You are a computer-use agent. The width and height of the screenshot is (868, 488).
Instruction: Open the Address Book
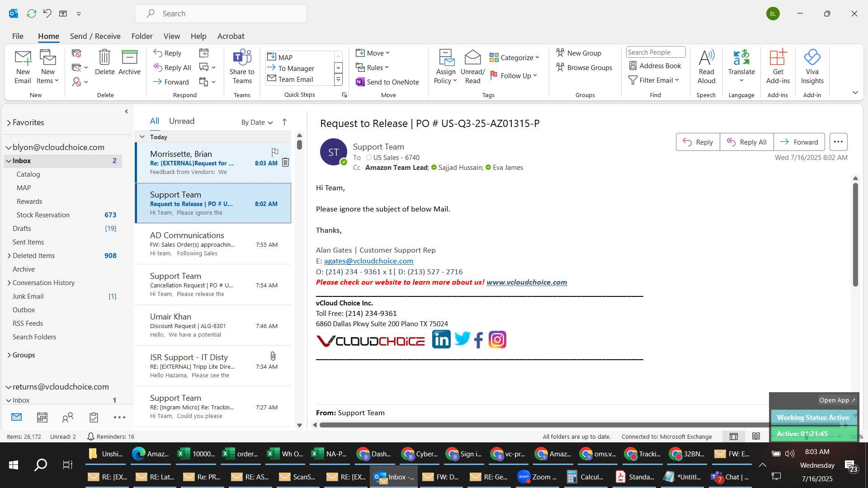point(655,66)
